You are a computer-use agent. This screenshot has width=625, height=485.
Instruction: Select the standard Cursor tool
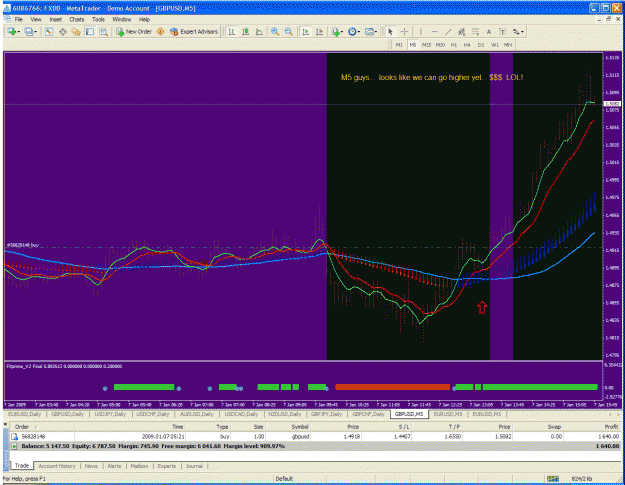(x=390, y=31)
